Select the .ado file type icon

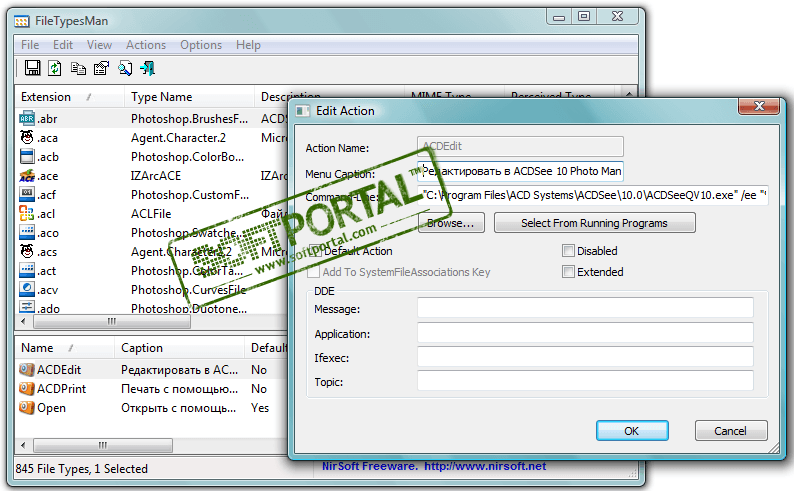(x=27, y=307)
